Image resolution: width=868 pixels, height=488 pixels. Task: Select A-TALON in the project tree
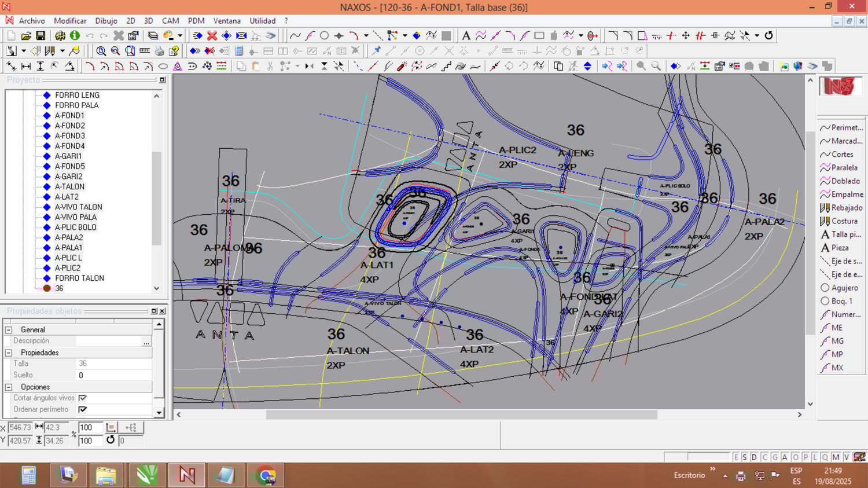[69, 187]
